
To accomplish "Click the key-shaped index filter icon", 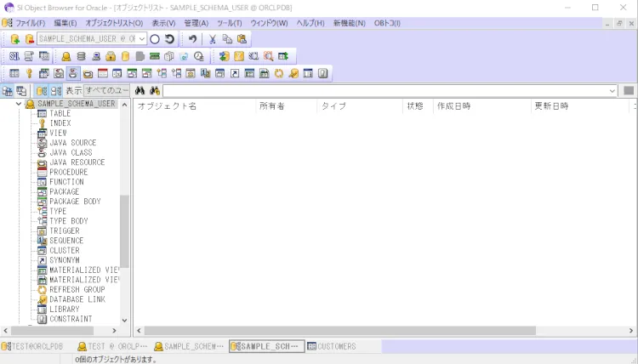I will point(29,73).
